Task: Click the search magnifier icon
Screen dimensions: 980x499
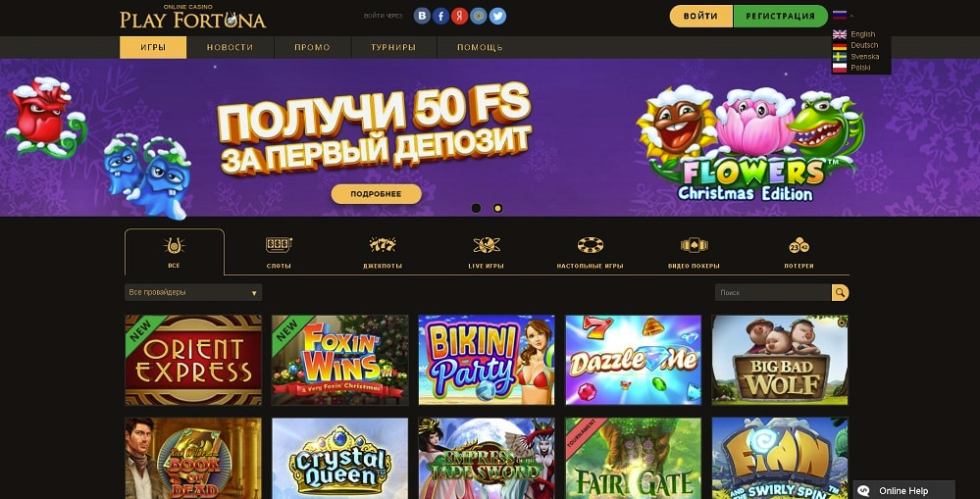Action: (840, 292)
